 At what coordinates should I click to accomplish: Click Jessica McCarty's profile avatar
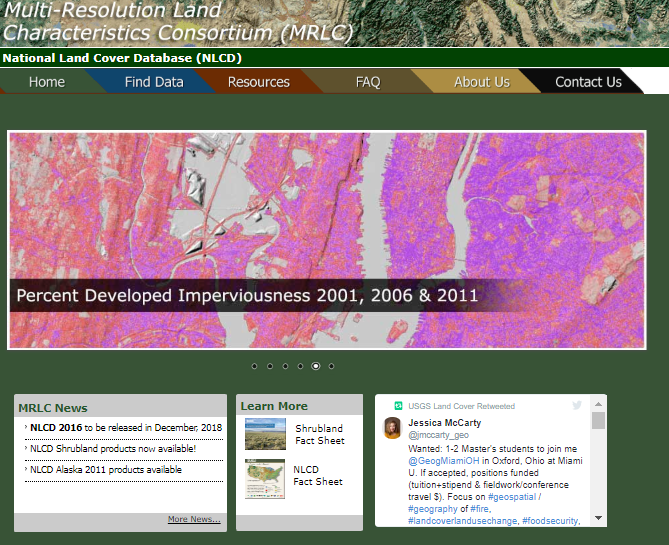pyautogui.click(x=393, y=428)
